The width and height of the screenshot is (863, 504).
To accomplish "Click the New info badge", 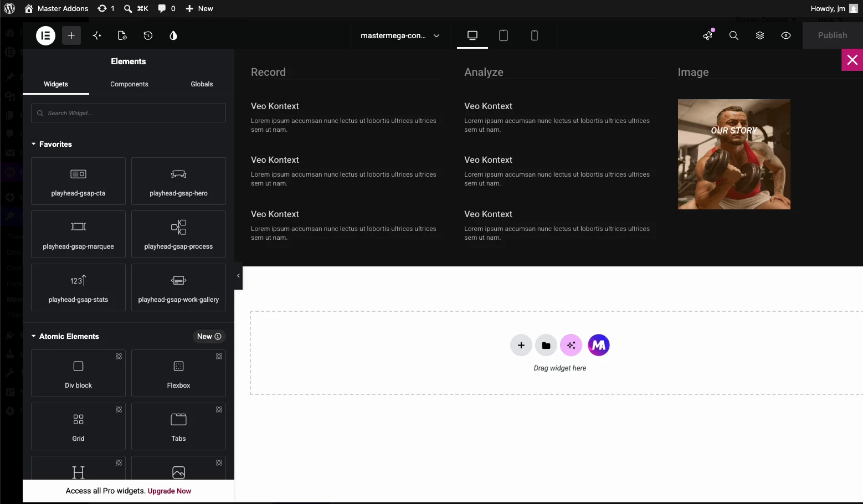I will coord(209,336).
